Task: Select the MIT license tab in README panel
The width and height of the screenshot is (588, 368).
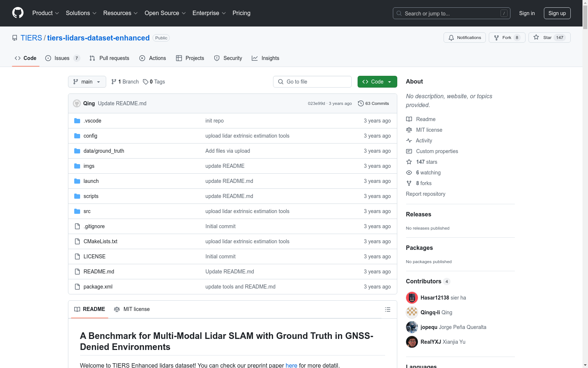Action: (x=132, y=309)
